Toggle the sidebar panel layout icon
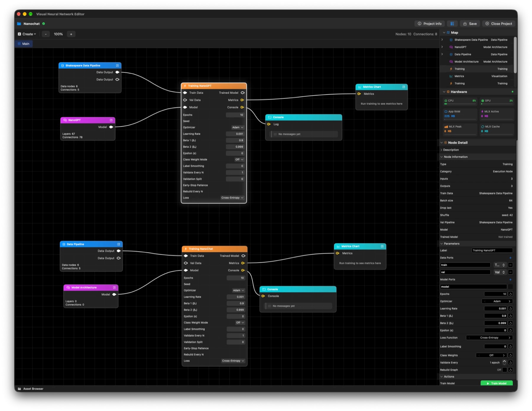The width and height of the screenshot is (532, 411). pos(452,24)
